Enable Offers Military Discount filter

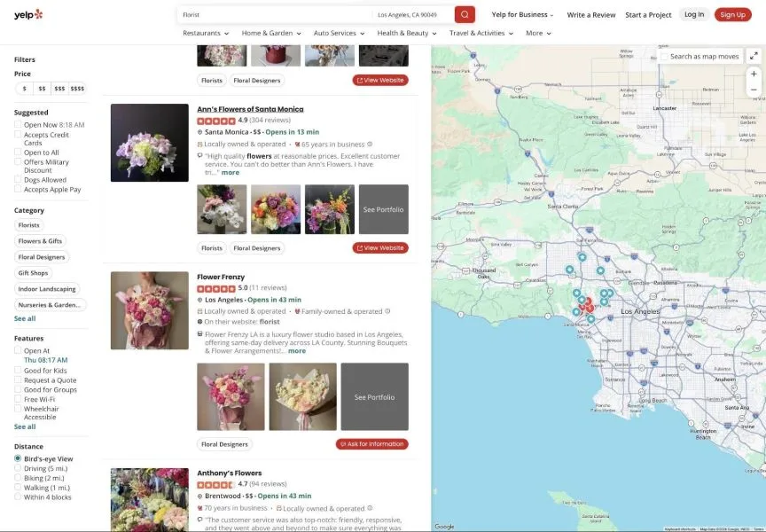point(18,161)
